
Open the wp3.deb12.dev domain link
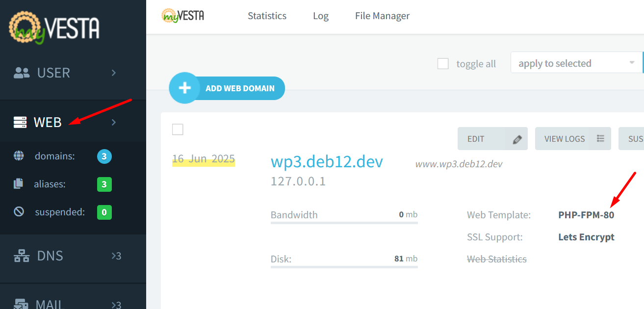coord(327,162)
